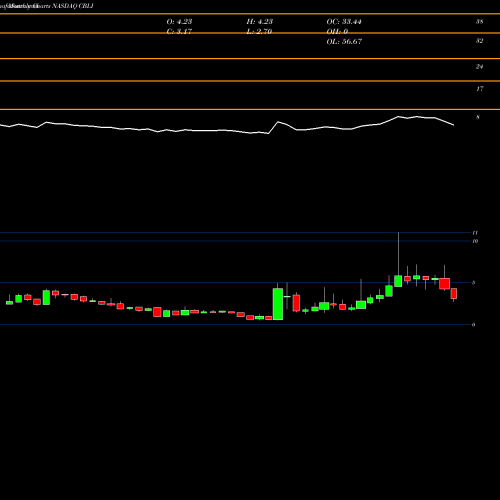
Task: Select the open value 'O: 4.23'
Action: 179,22
